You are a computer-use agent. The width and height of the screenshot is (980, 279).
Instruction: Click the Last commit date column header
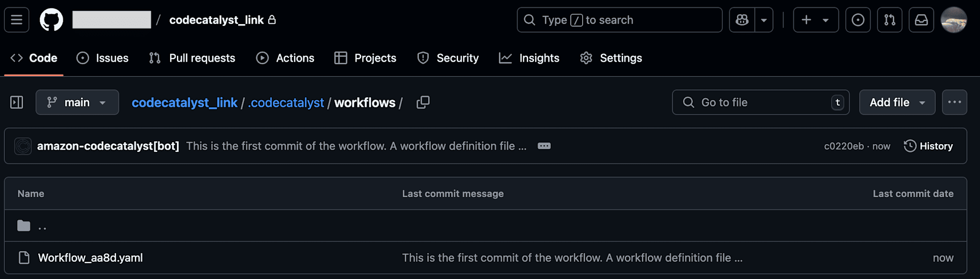(913, 194)
